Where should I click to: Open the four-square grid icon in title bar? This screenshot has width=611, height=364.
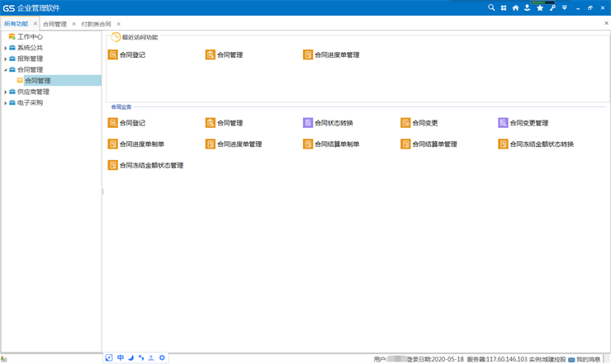point(504,7)
